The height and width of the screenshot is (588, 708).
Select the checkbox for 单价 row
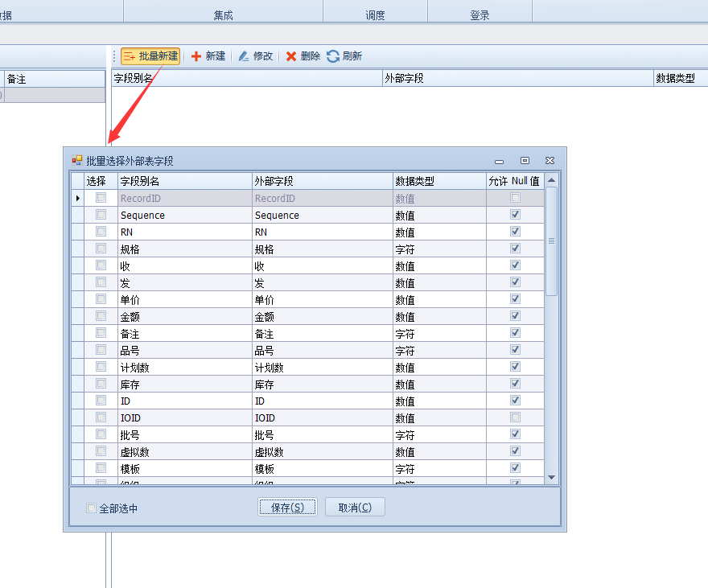pyautogui.click(x=101, y=299)
